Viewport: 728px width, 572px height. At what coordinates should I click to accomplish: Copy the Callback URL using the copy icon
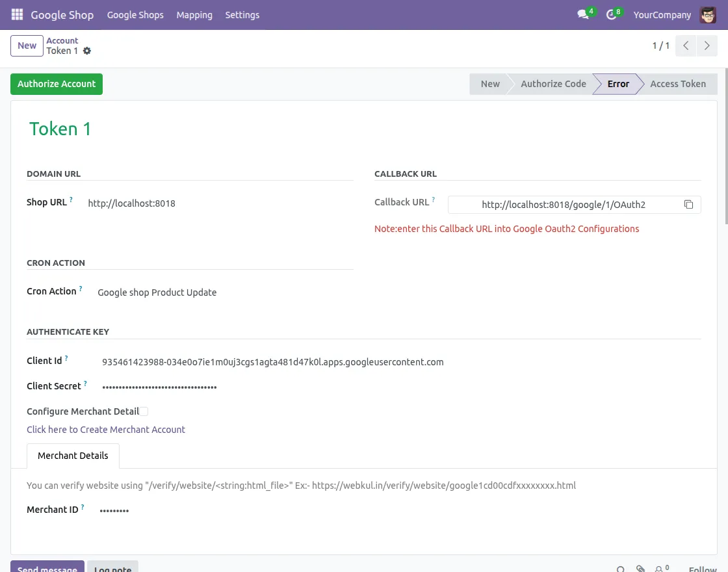pyautogui.click(x=688, y=204)
